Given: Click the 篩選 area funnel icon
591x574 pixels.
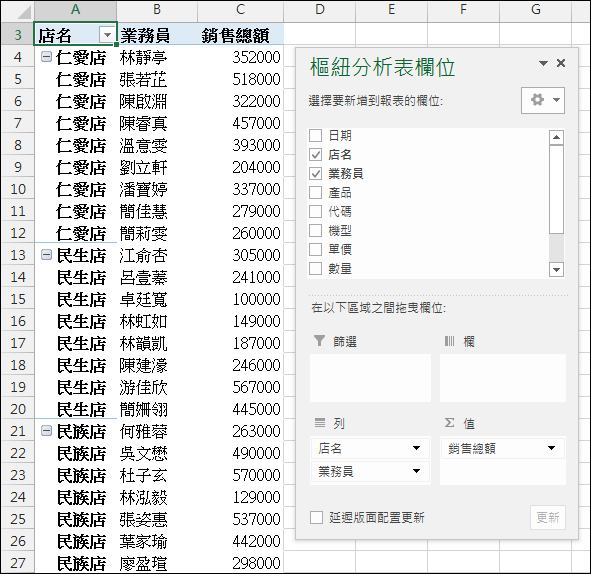Looking at the screenshot, I should [319, 341].
